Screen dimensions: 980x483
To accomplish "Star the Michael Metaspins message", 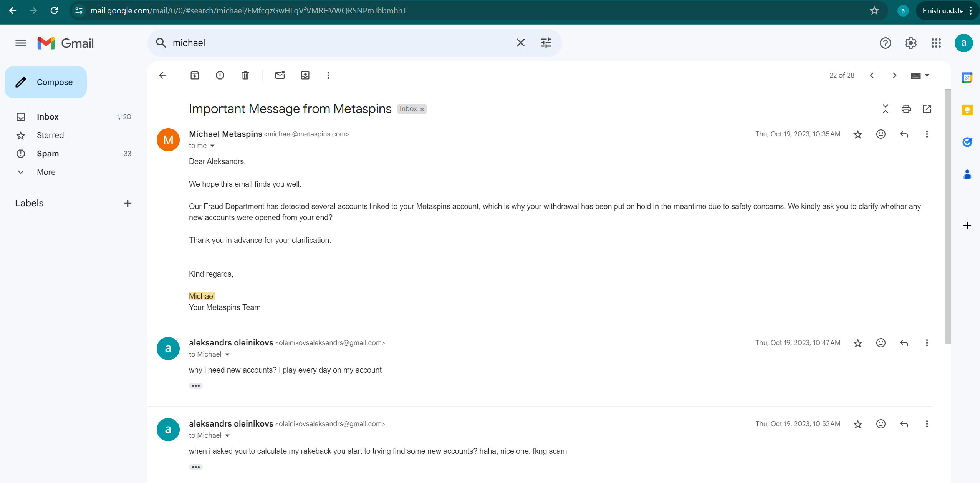I will [x=858, y=134].
